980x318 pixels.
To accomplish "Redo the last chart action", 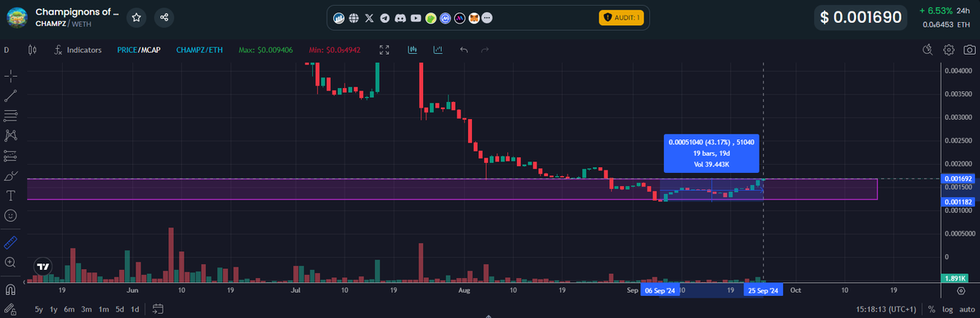I will (x=485, y=50).
